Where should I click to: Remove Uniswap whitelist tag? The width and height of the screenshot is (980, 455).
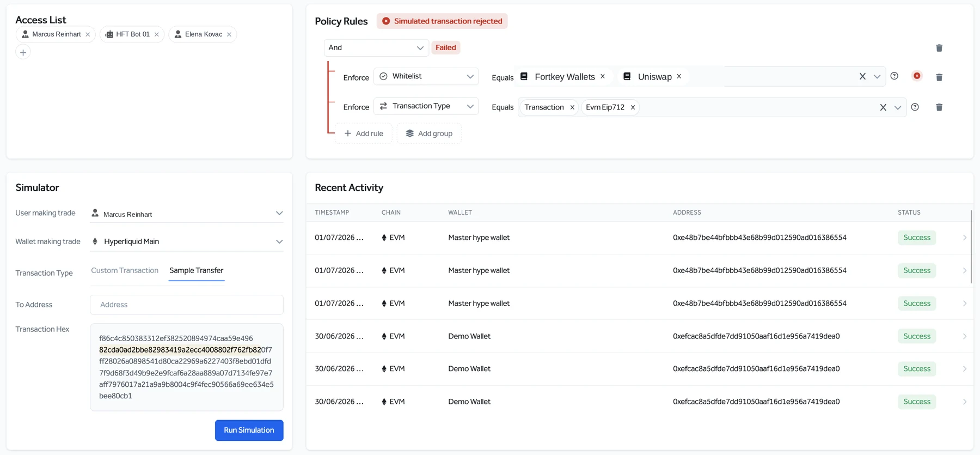pos(679,76)
